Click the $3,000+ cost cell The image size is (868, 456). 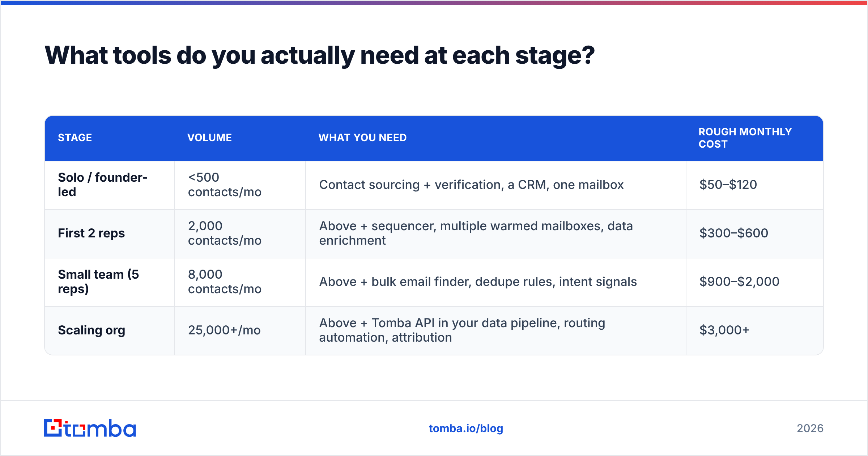click(x=754, y=330)
